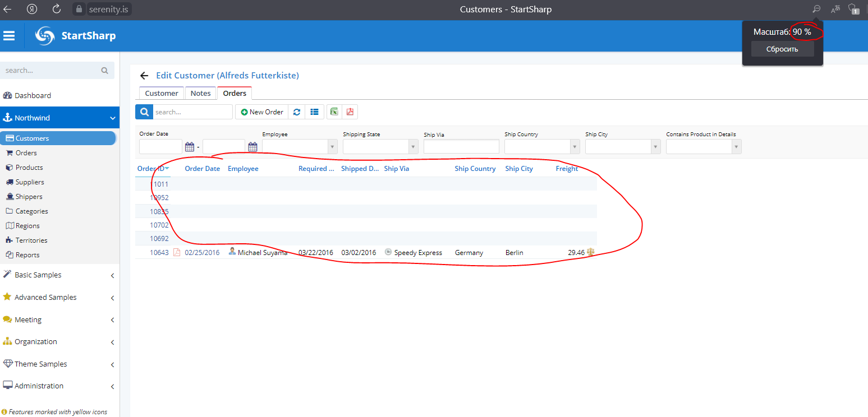
Task: Open the Order Date calendar picker
Action: [190, 146]
